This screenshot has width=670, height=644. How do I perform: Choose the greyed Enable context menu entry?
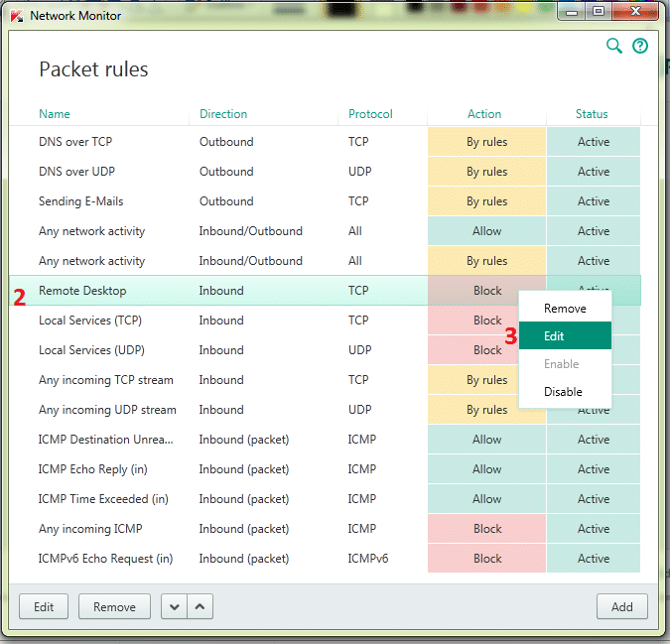pos(565,364)
